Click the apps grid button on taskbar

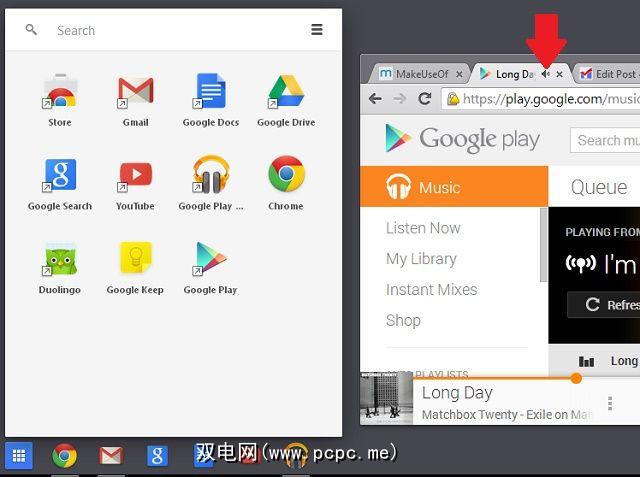click(19, 455)
